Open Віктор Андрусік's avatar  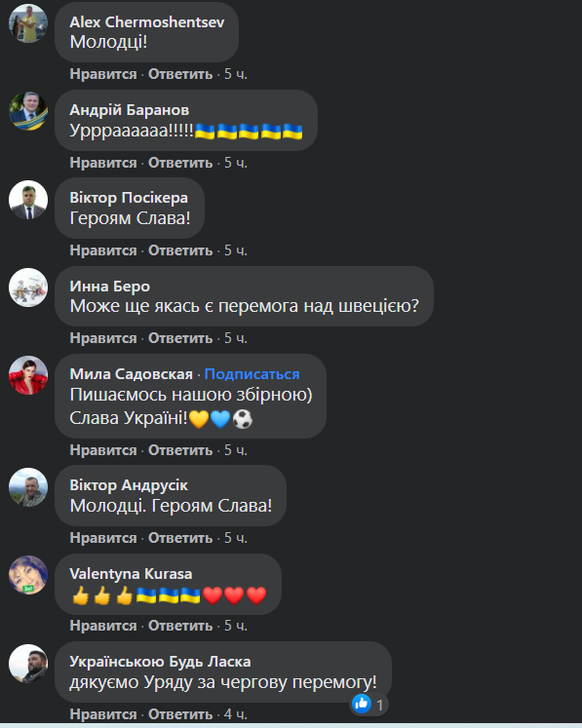[28, 487]
